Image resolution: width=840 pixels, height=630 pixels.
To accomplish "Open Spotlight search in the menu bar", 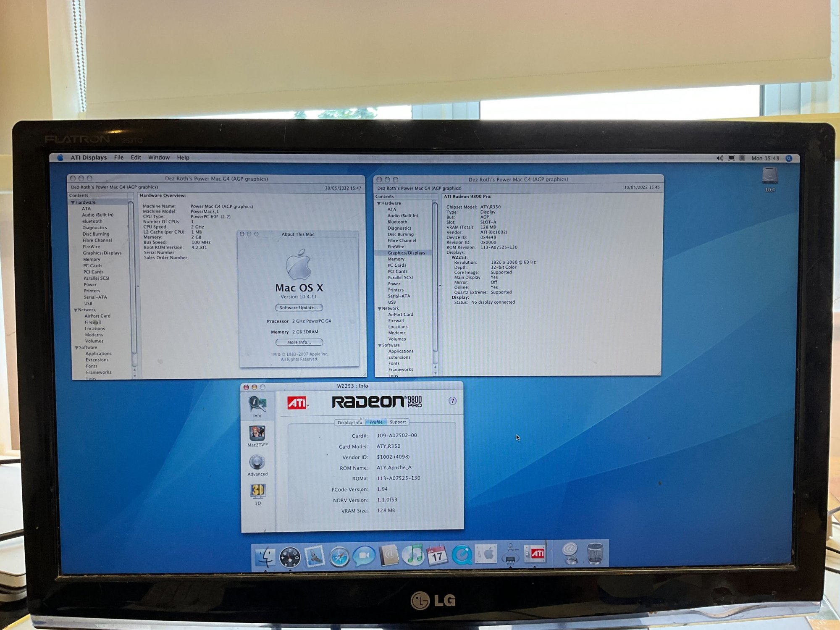I will [x=789, y=158].
